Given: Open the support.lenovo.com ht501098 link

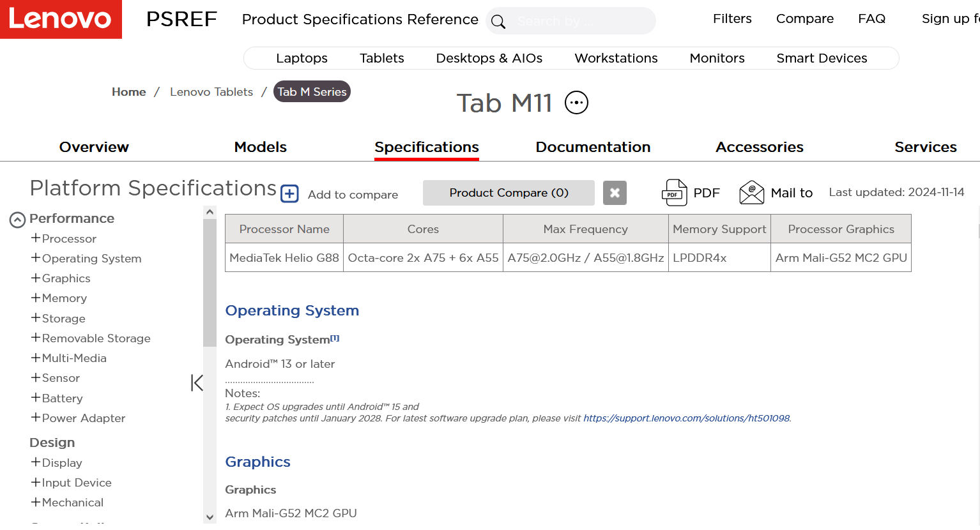Looking at the screenshot, I should click(x=686, y=418).
